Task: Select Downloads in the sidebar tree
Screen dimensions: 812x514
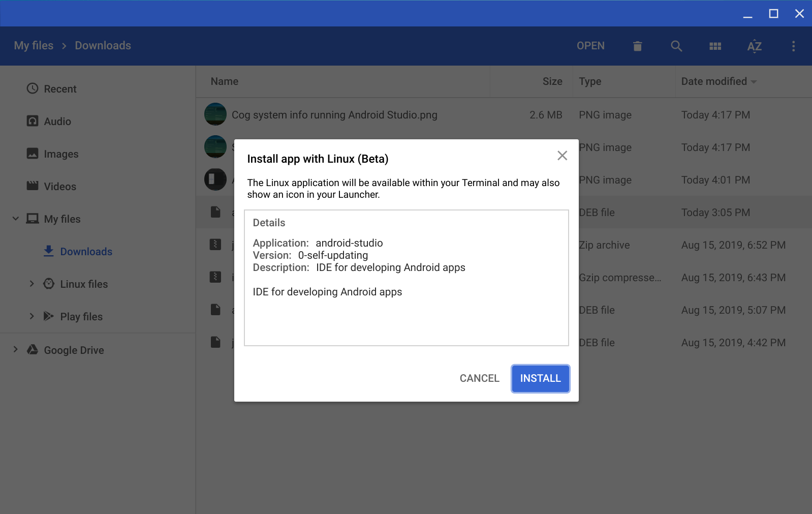Action: [86, 252]
